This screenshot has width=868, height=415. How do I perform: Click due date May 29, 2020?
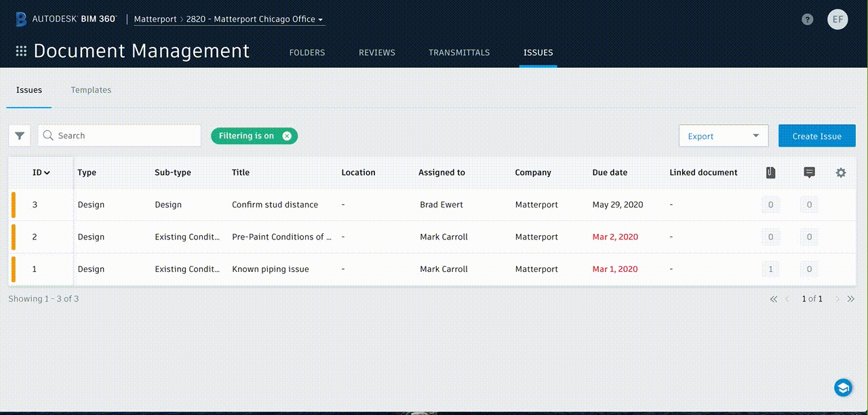coord(618,205)
